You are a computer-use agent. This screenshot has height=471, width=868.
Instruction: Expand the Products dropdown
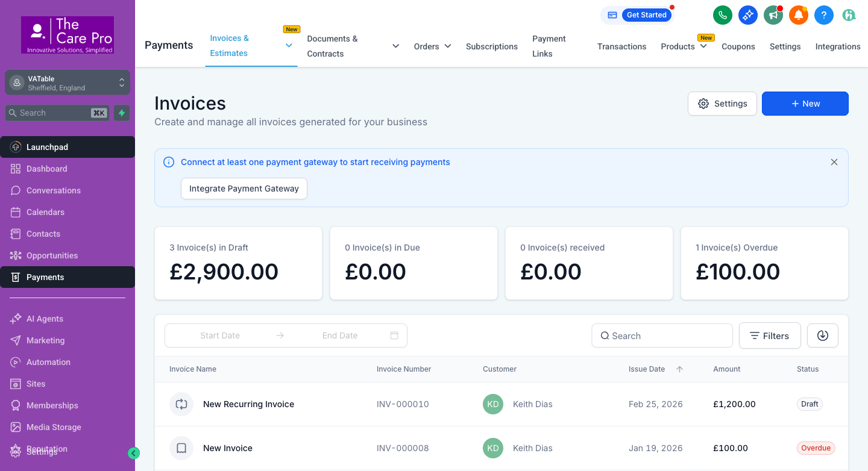[x=684, y=46]
